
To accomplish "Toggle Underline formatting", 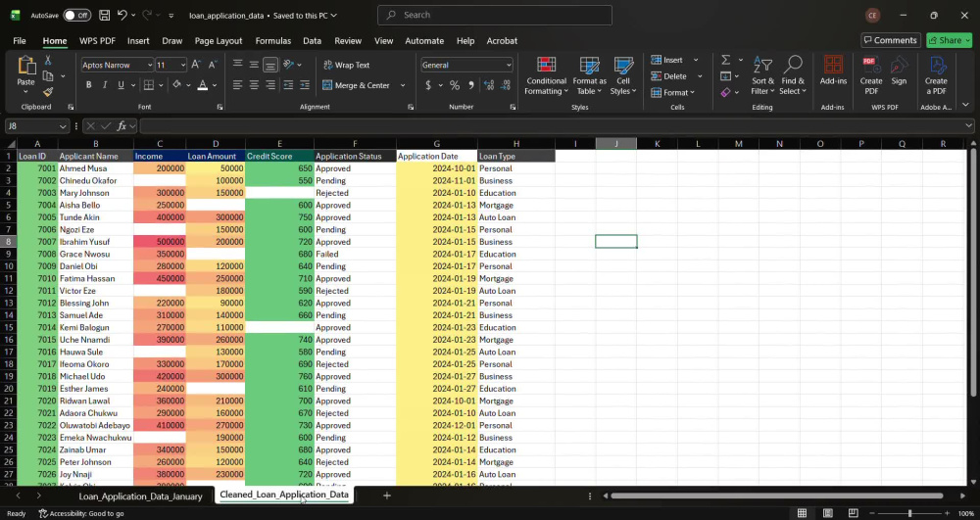I will pyautogui.click(x=121, y=85).
